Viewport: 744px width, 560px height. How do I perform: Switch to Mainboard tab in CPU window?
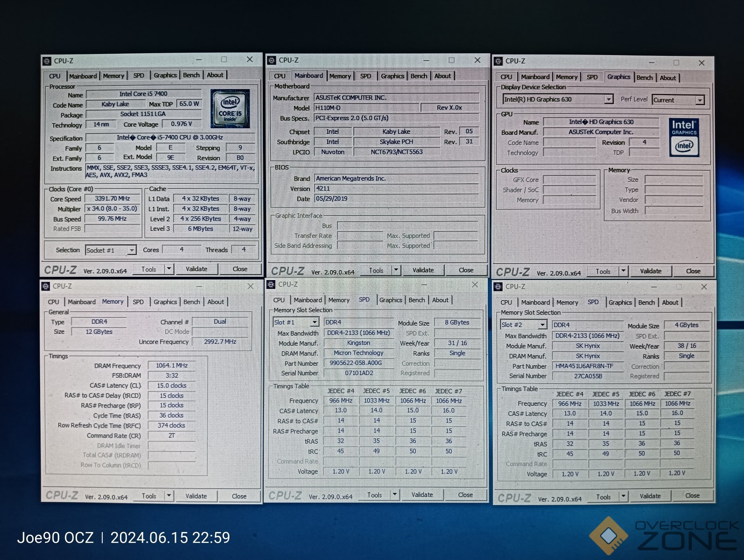pos(83,76)
